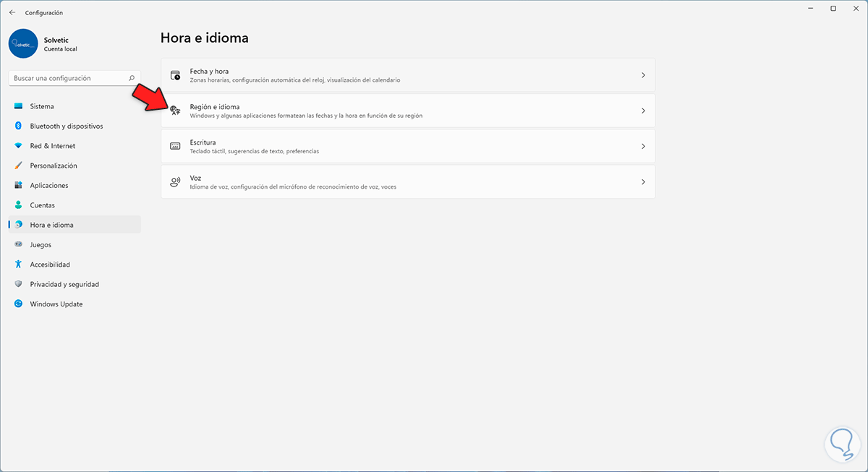Expand the Escritura chevron arrow
The image size is (868, 472).
643,146
